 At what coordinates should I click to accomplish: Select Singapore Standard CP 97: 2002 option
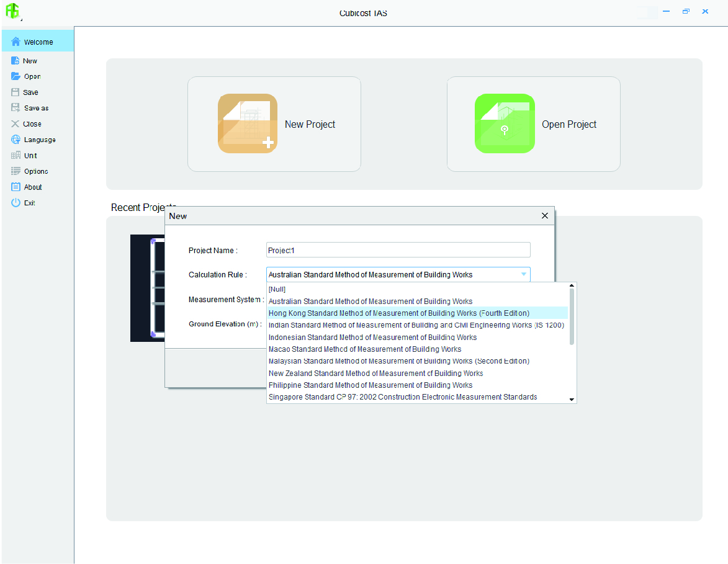(402, 397)
